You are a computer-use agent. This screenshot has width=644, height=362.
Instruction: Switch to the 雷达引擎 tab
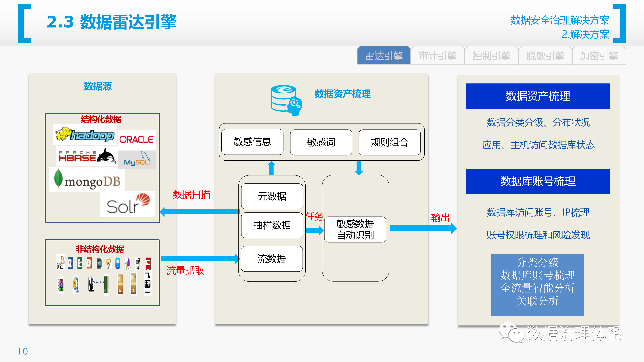[x=384, y=55]
